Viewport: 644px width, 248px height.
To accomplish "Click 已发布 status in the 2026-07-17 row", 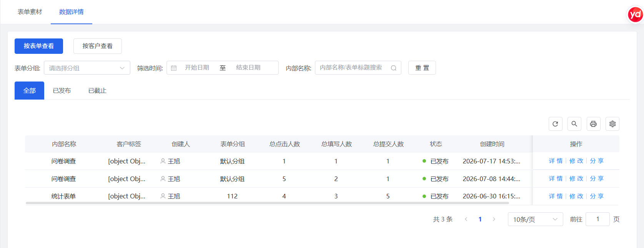I will coord(436,161).
